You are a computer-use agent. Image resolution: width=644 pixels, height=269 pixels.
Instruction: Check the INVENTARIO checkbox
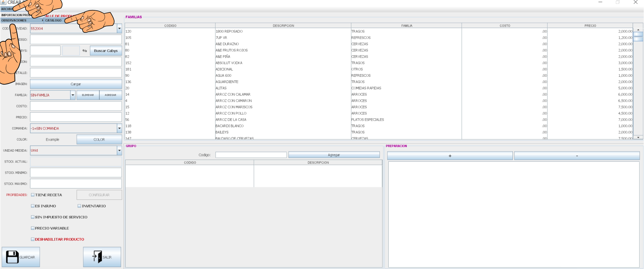(x=79, y=206)
